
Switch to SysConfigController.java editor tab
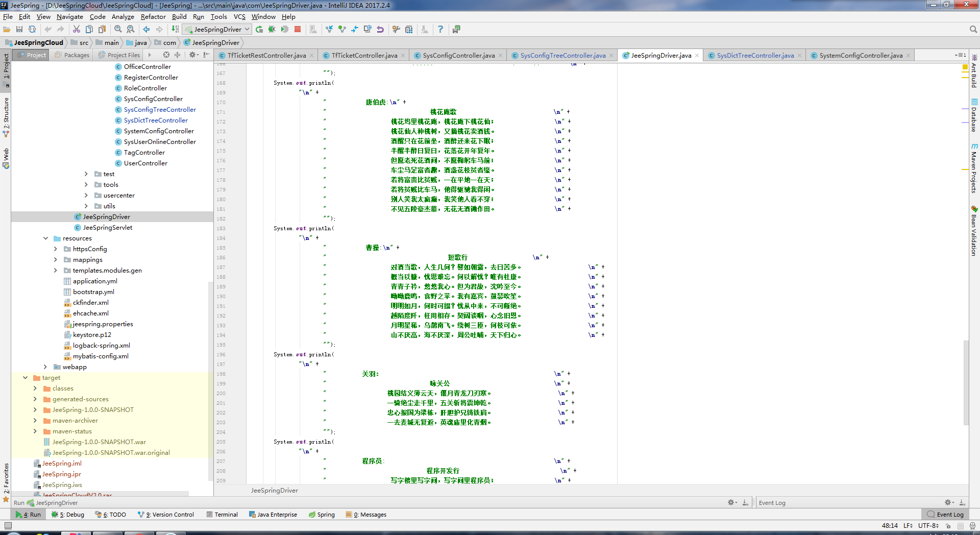point(458,56)
